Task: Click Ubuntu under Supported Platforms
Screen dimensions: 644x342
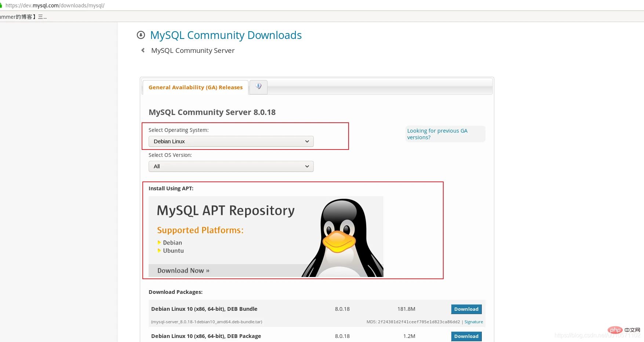Action: click(173, 251)
